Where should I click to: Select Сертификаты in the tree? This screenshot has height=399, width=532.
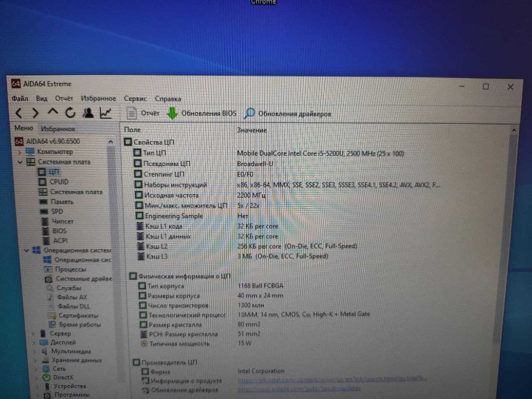click(x=73, y=315)
